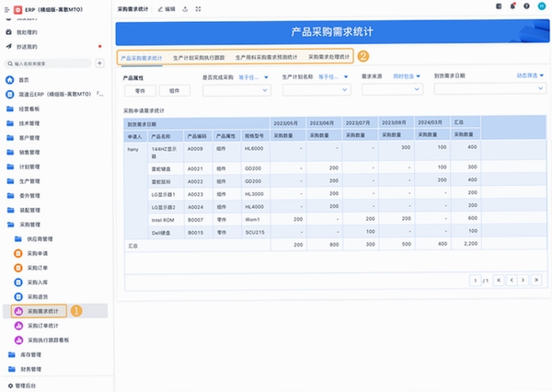Open the 到货需求日期 date selector
This screenshot has height=392, width=552.
(x=490, y=88)
